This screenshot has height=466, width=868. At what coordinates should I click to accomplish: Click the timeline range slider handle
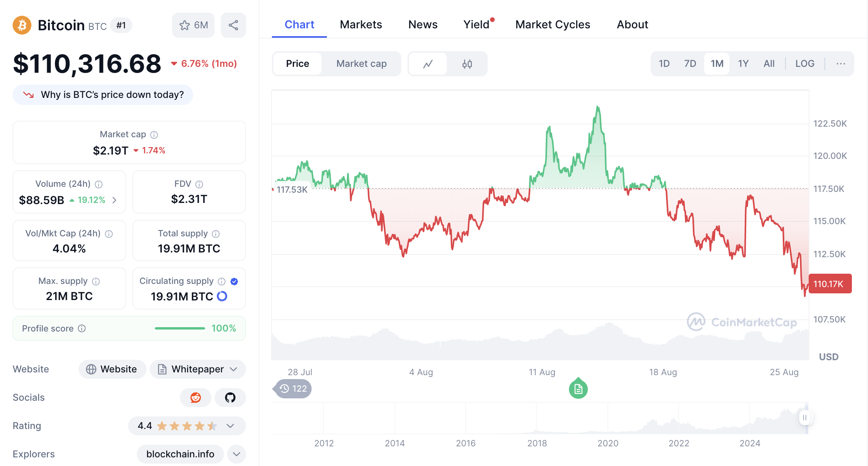click(805, 418)
